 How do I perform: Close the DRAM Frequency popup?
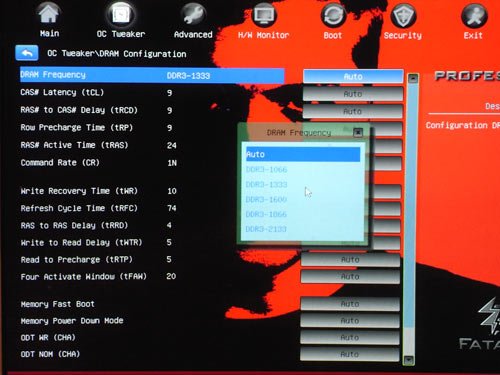[358, 133]
